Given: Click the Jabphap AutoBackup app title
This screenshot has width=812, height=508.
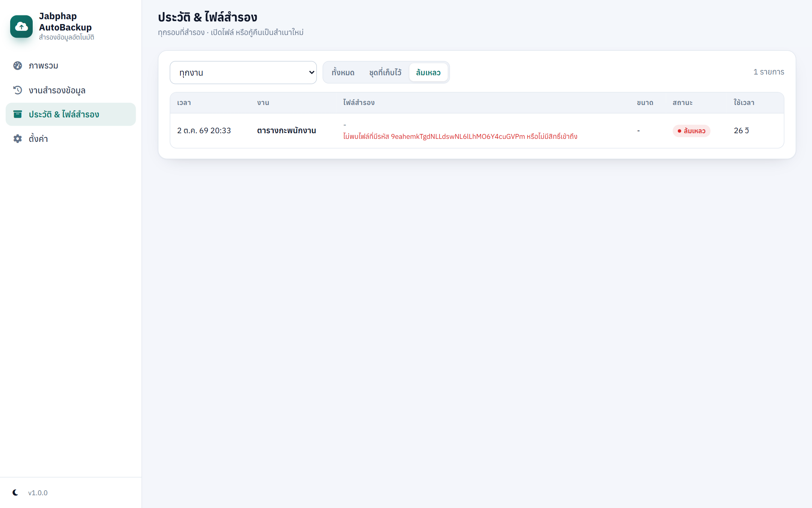Looking at the screenshot, I should [x=65, y=22].
